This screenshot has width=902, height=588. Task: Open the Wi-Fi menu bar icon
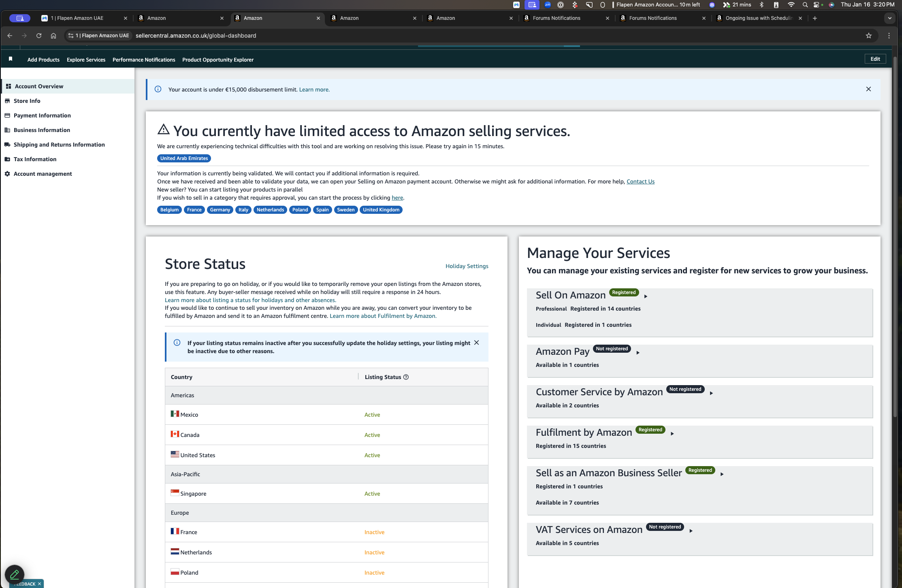point(791,5)
